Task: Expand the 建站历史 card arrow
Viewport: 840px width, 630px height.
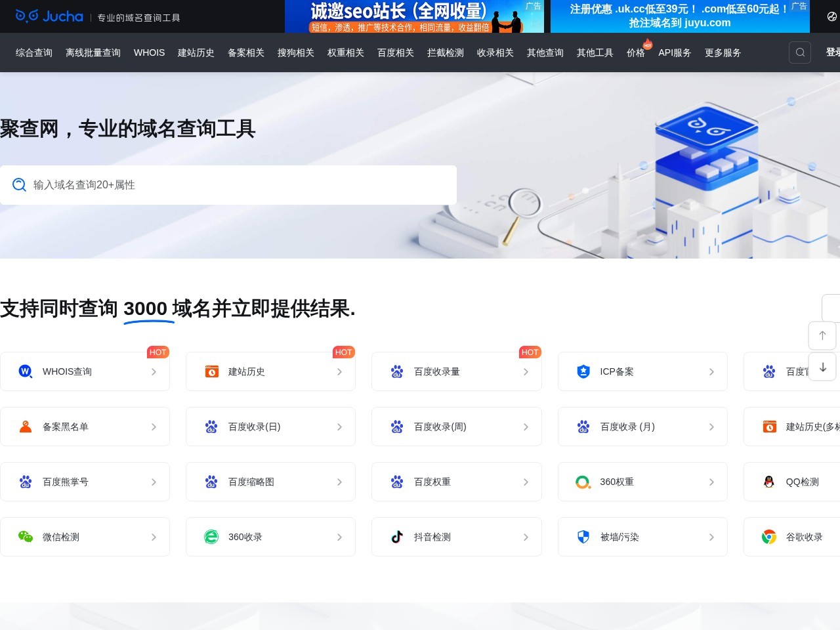Action: (x=339, y=371)
